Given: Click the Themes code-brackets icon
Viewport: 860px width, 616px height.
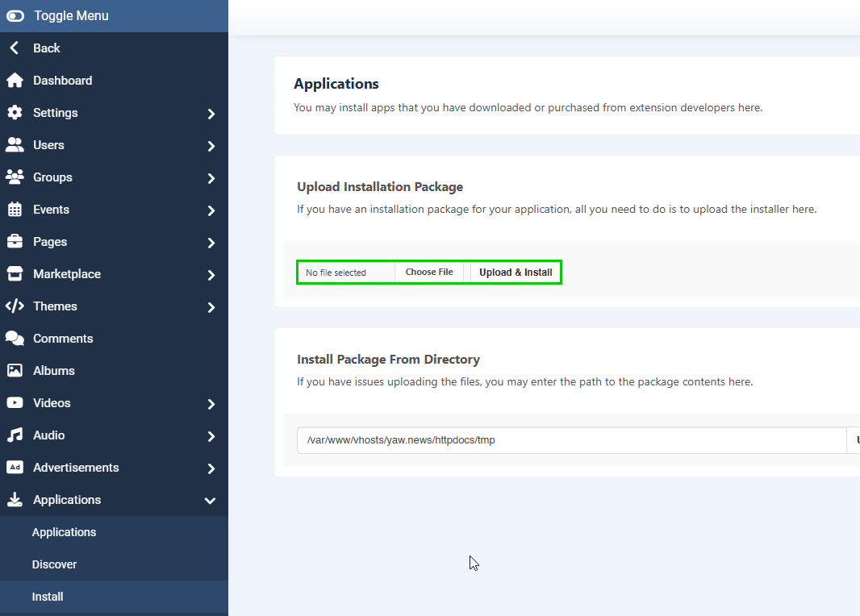Looking at the screenshot, I should click(x=15, y=306).
